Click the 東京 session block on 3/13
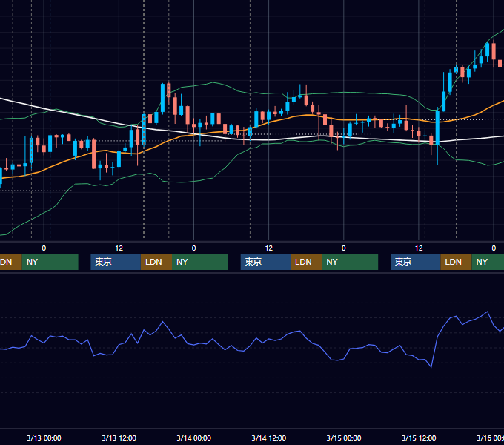This screenshot has width=504, height=445. click(x=116, y=262)
